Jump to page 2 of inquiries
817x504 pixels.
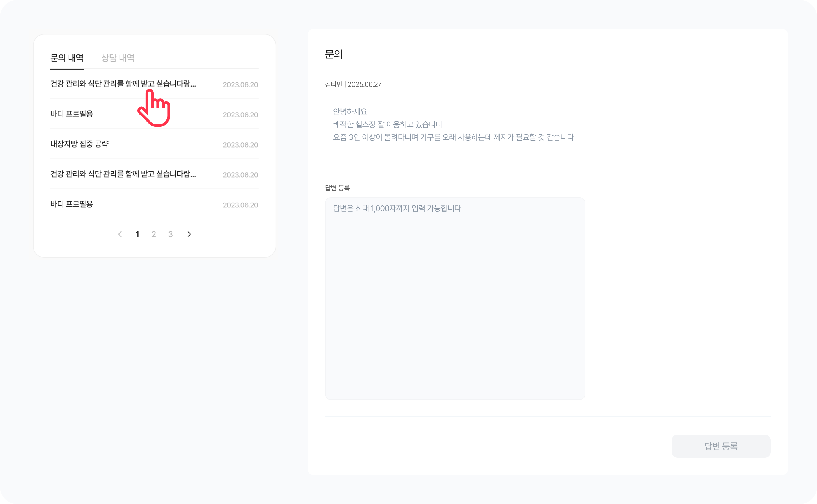click(x=154, y=234)
